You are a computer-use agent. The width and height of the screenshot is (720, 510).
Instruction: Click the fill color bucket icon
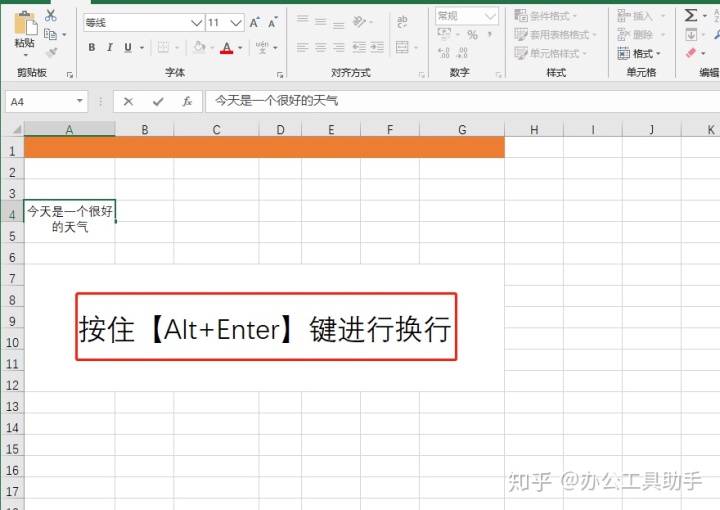(x=199, y=47)
